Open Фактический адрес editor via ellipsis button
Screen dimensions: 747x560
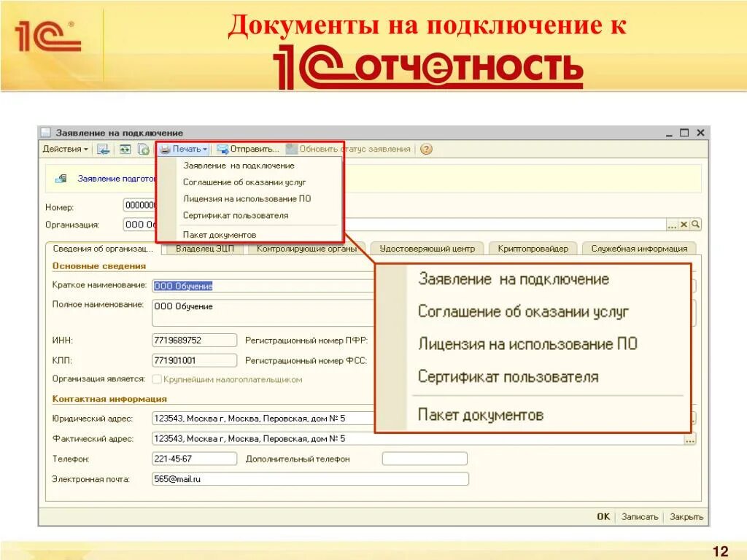(x=690, y=439)
